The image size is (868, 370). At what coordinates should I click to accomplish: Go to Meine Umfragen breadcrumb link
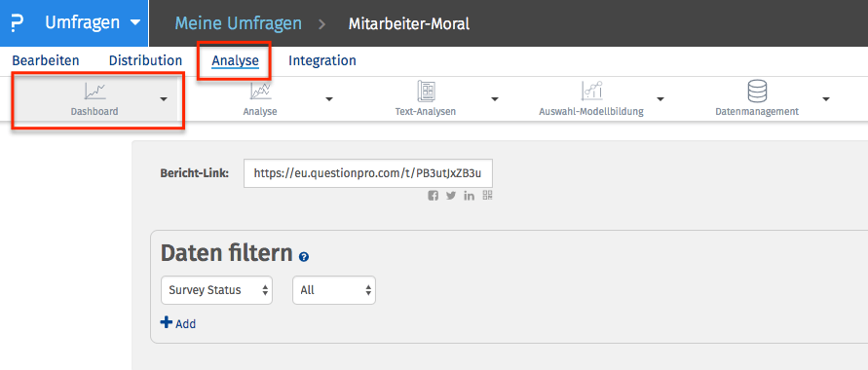239,23
